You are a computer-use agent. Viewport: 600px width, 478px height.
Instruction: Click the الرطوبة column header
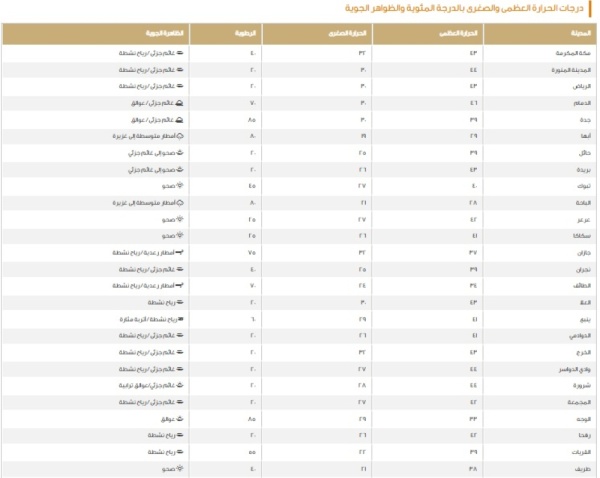tap(225, 34)
